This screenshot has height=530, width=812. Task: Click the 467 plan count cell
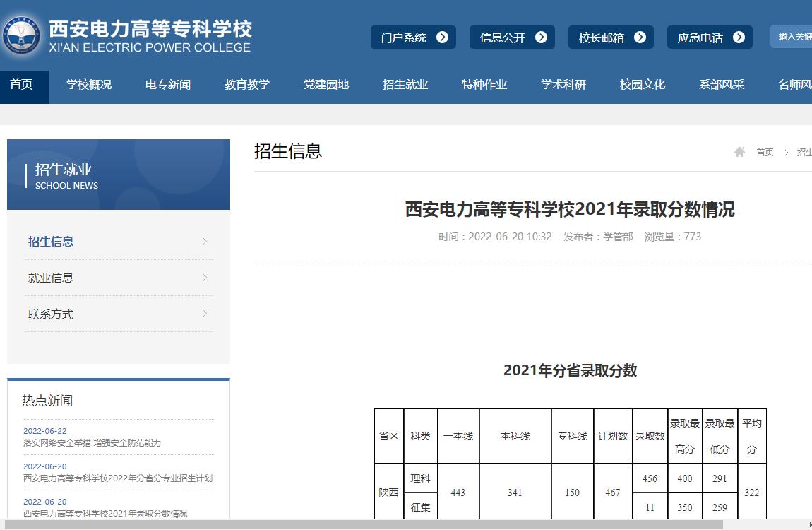[613, 492]
